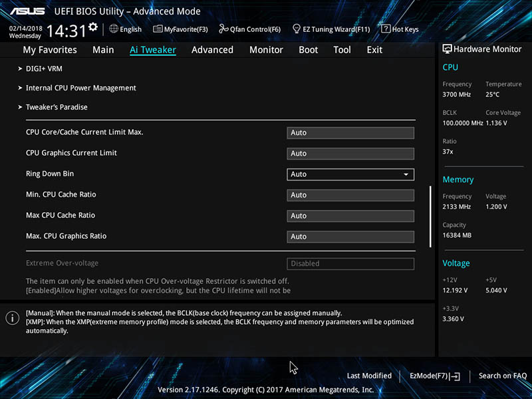Click the Hardware Monitor display icon
Image resolution: width=532 pixels, height=399 pixels.
tap(447, 49)
